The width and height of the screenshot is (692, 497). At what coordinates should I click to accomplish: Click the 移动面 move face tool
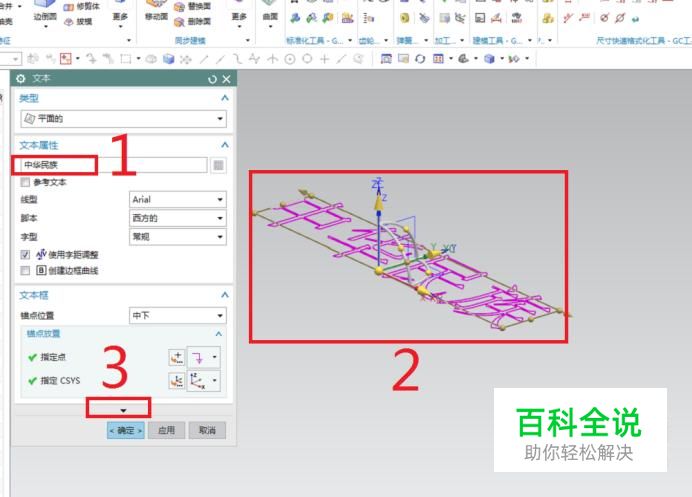pos(156,11)
